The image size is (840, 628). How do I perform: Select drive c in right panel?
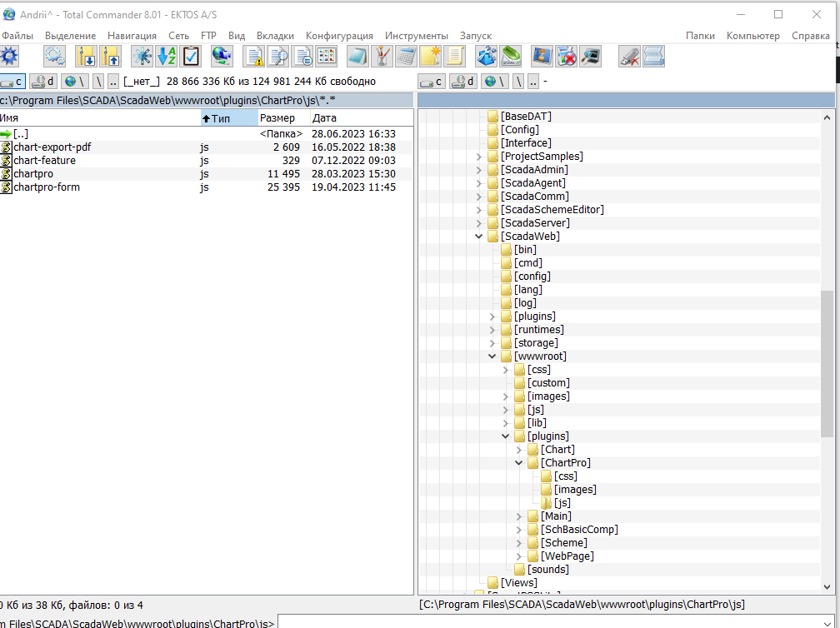coord(432,82)
